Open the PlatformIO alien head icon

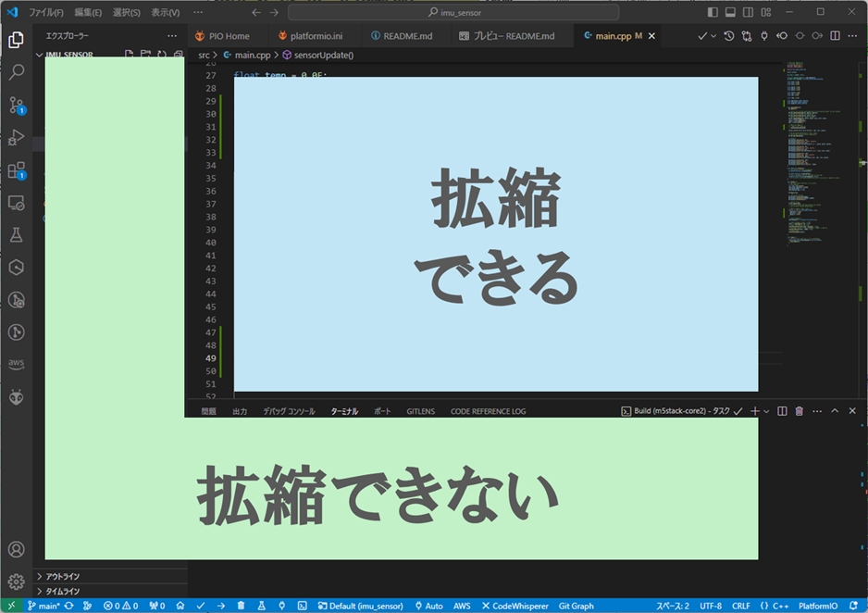click(16, 396)
